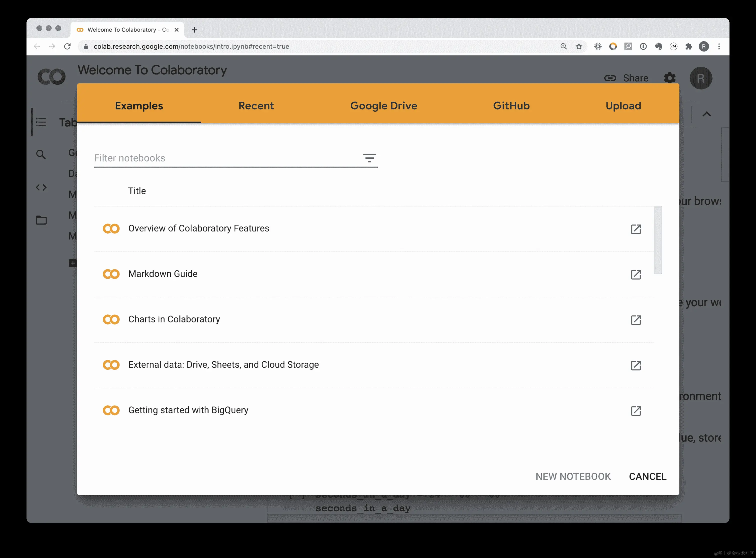Switch to the Google Drive tab
Screen dimensions: 756x558
(x=383, y=106)
